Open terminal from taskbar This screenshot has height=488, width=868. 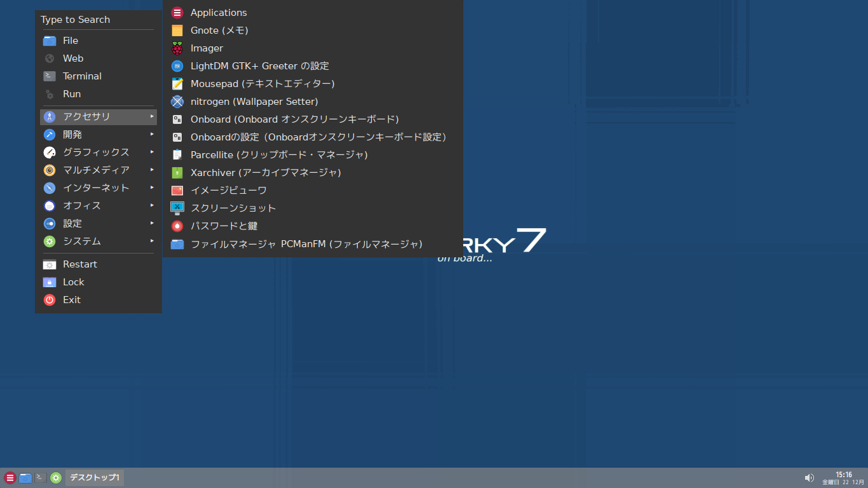coord(41,478)
